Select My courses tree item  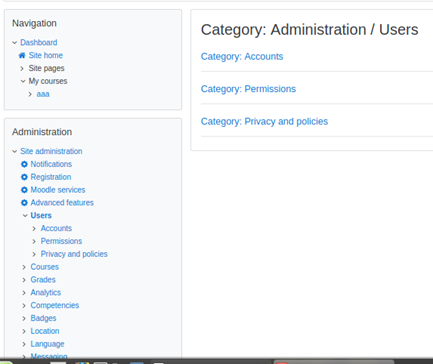coord(48,81)
